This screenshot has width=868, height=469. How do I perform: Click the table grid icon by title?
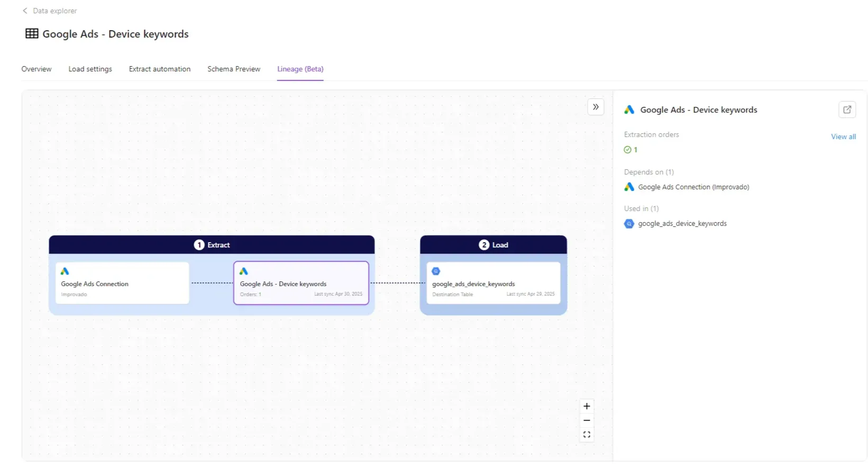pos(32,34)
